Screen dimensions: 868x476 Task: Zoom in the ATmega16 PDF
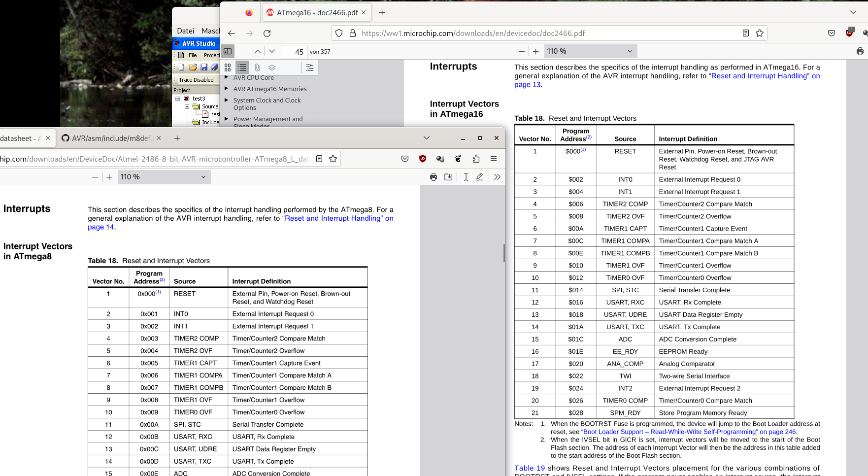point(536,51)
